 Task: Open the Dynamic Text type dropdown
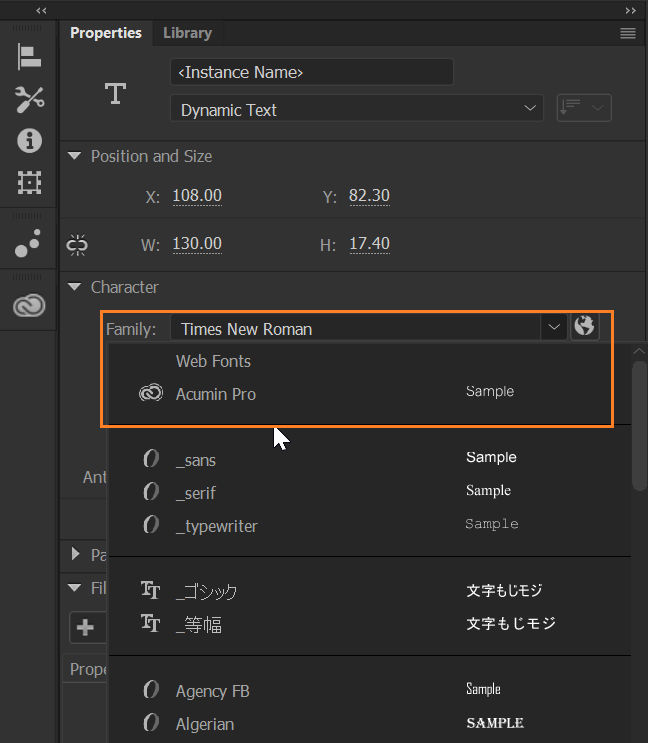click(x=357, y=110)
